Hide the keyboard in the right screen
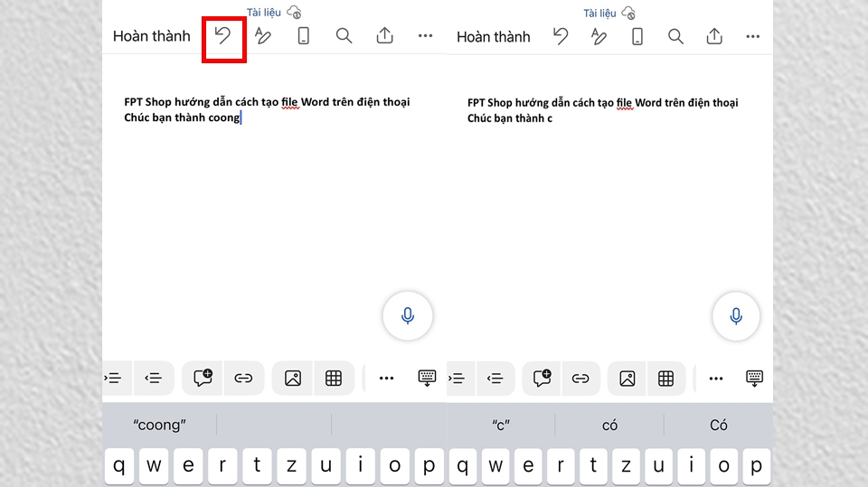This screenshot has width=868, height=487. (754, 379)
